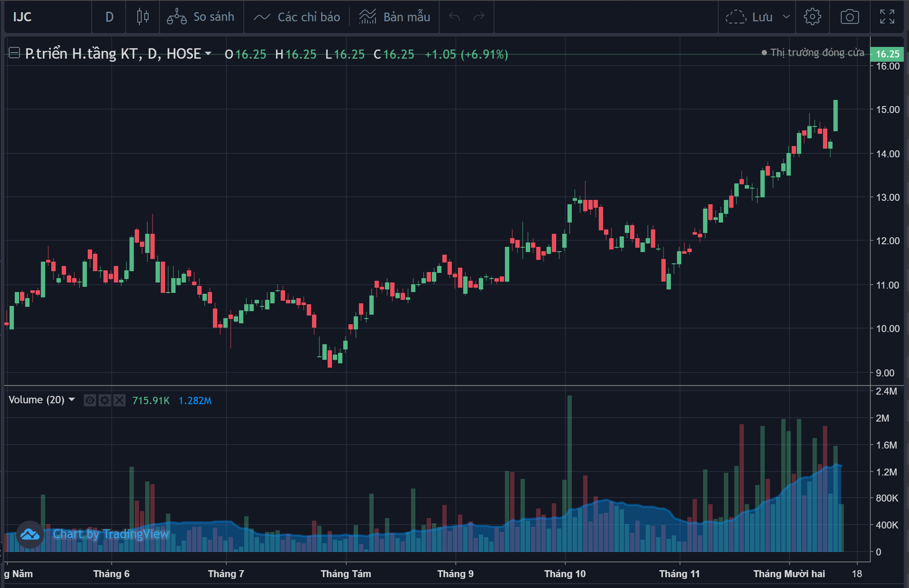Click the undo arrow
The image size is (909, 588).
click(454, 17)
